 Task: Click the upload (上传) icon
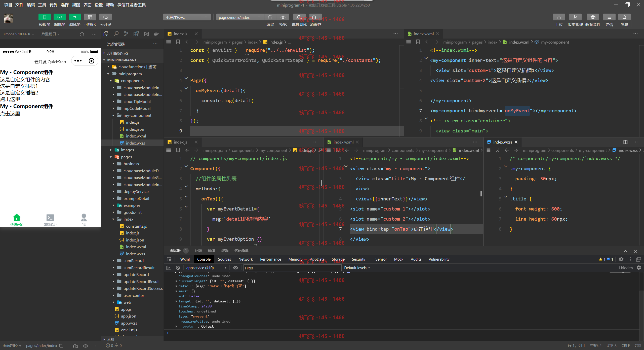pos(559,17)
